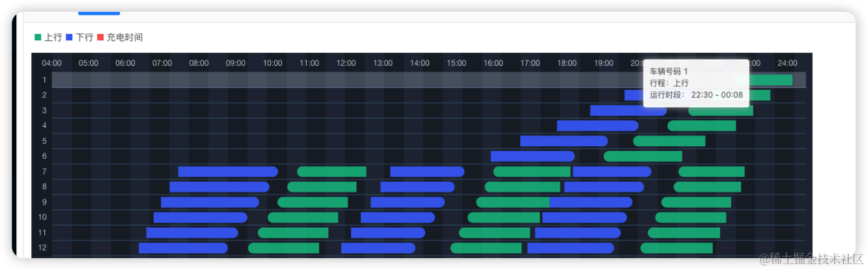Select vehicle row label 1

(44, 80)
